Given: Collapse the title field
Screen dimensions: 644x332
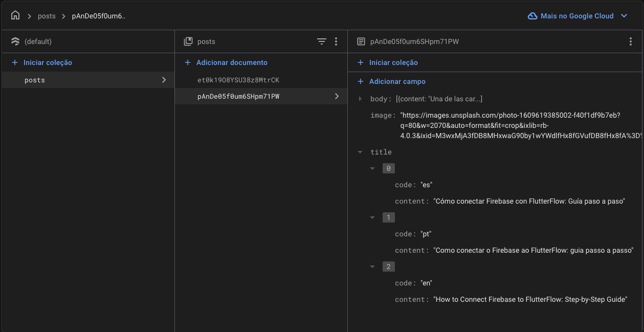Looking at the screenshot, I should point(361,152).
